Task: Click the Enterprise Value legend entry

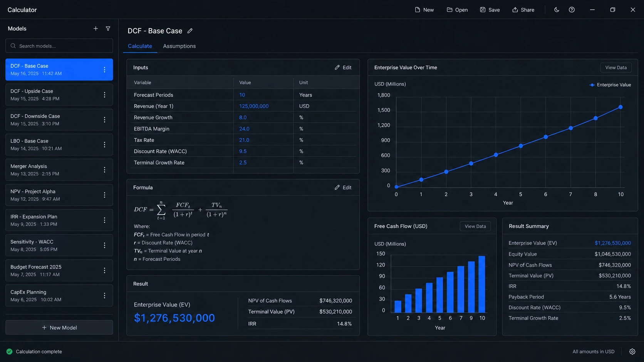Action: coord(610,85)
